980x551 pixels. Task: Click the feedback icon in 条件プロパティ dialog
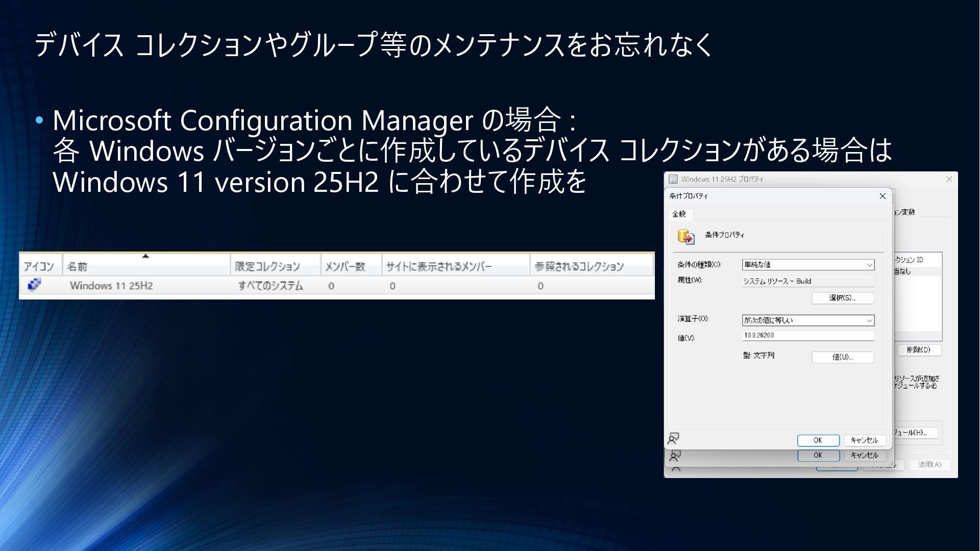[674, 438]
